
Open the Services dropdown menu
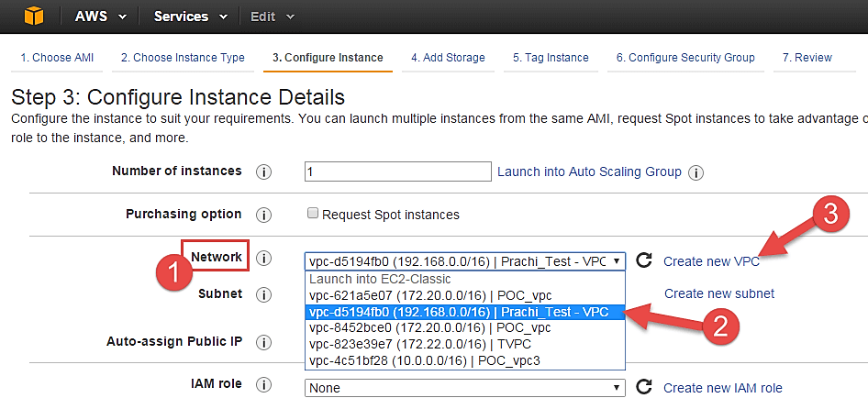(192, 17)
